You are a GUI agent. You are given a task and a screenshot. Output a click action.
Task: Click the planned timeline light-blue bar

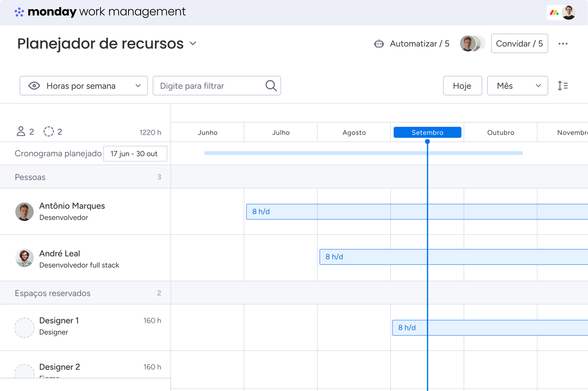pyautogui.click(x=363, y=153)
